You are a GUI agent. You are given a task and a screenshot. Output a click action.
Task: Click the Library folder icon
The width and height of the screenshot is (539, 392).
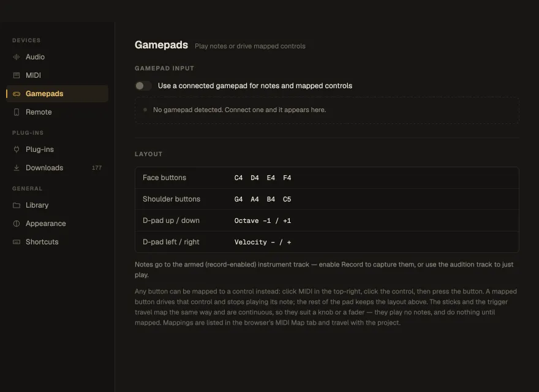tap(16, 205)
